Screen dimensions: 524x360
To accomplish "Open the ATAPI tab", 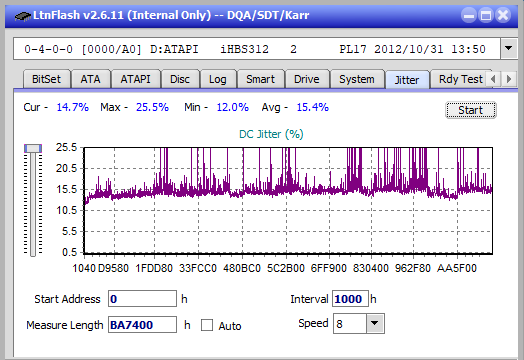I will click(x=135, y=79).
